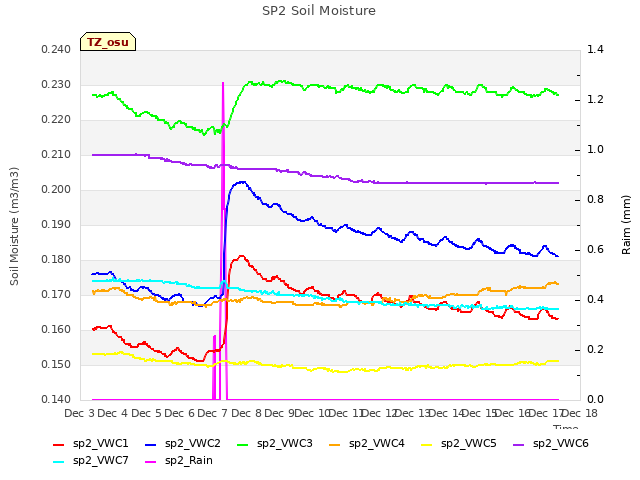Click the tall magenta rain spike peak
Screen dimensions: 640x480
click(223, 83)
